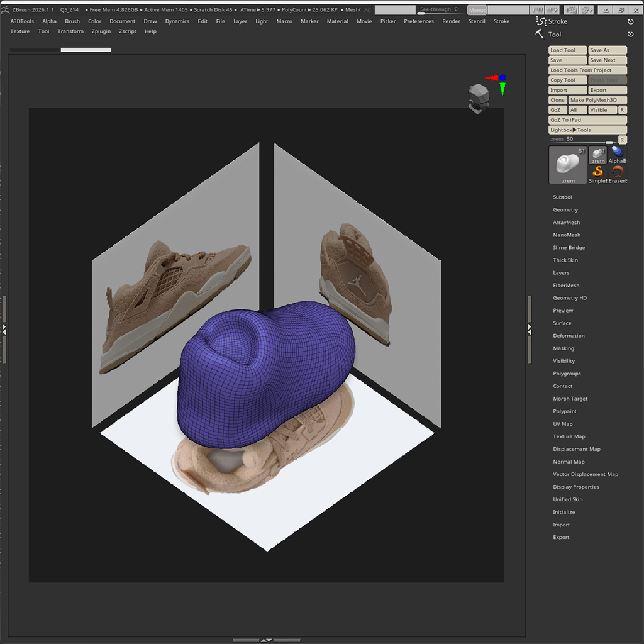Open the Brush menu

(72, 21)
